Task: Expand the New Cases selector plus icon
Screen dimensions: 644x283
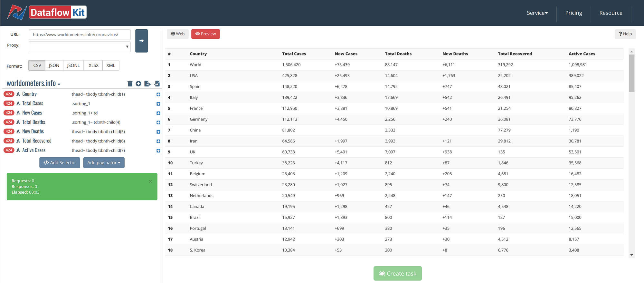Action: pyautogui.click(x=158, y=113)
